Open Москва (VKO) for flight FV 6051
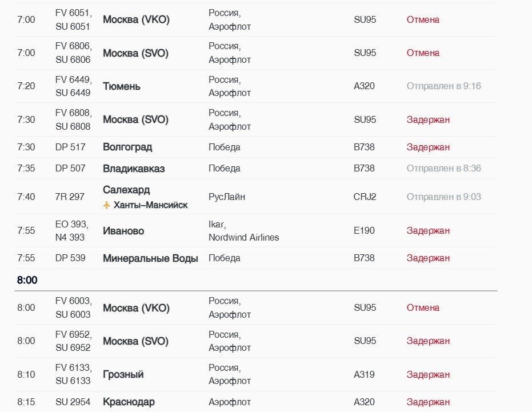 136,19
